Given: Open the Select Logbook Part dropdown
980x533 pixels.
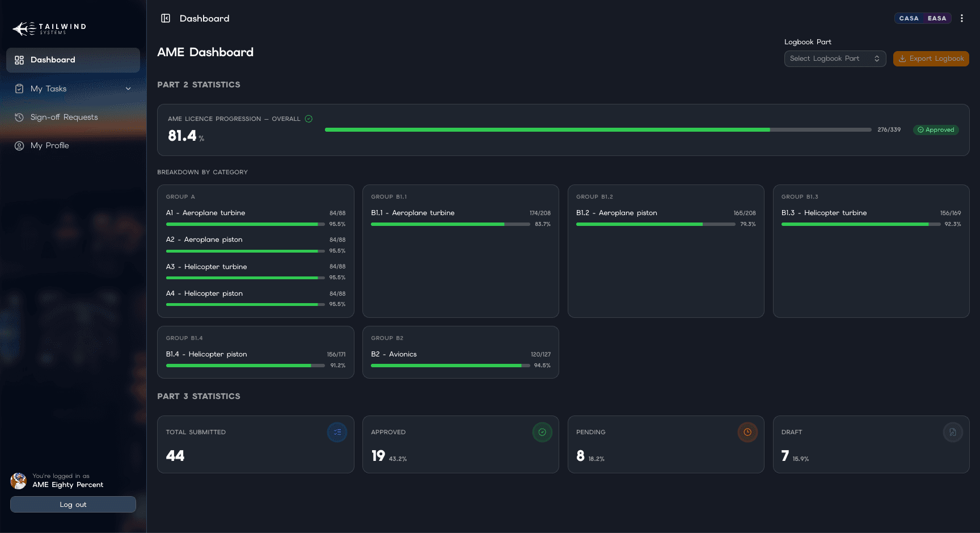Looking at the screenshot, I should 835,58.
